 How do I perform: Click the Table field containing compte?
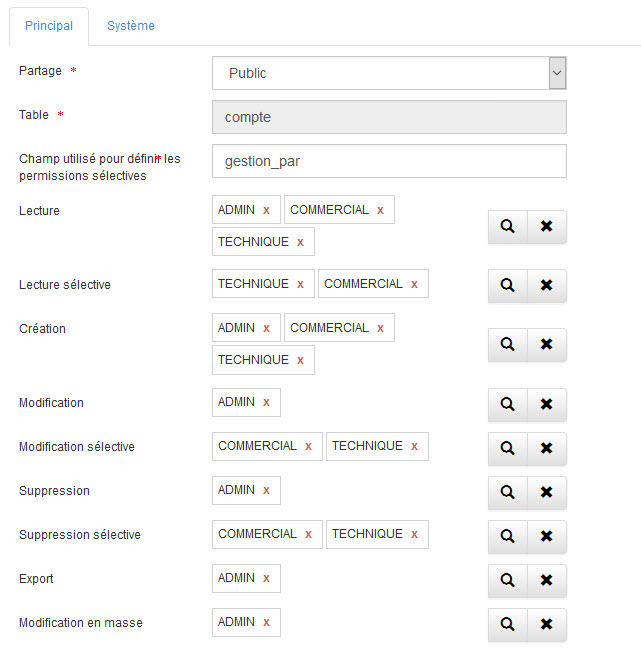[389, 117]
